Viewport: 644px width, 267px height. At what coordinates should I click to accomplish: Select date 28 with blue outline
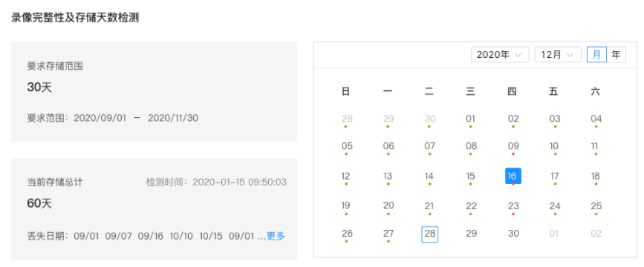(x=429, y=234)
